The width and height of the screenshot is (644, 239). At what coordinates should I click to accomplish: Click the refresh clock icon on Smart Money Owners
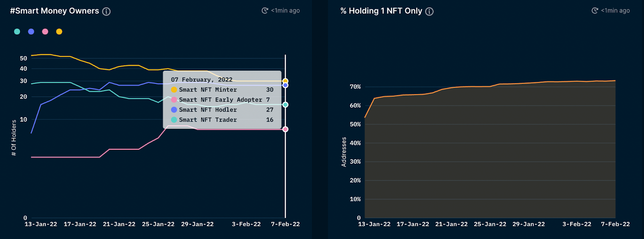click(265, 10)
